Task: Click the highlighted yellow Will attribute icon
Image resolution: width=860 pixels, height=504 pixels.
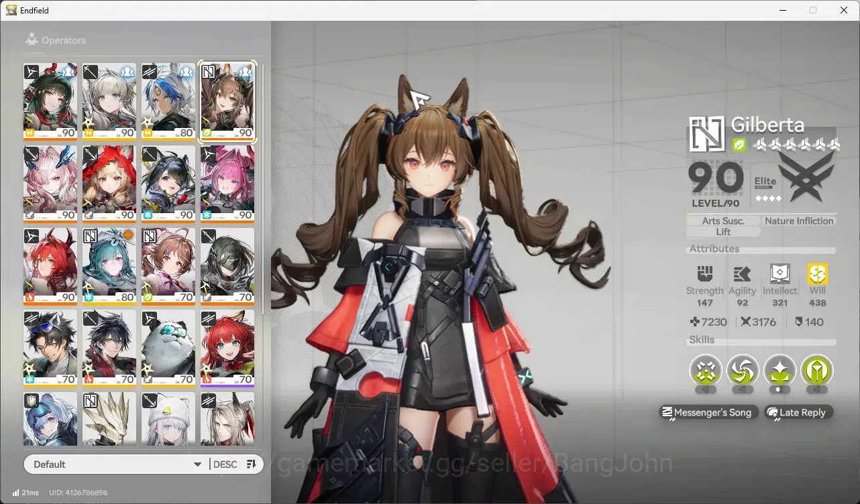Action: [x=817, y=273]
